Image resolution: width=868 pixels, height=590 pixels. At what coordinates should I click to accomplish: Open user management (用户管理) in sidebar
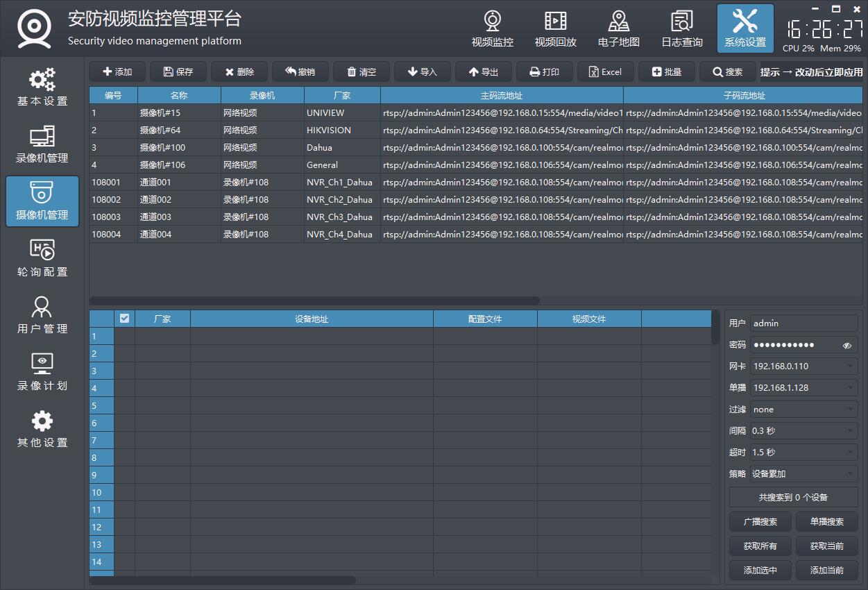(x=42, y=315)
